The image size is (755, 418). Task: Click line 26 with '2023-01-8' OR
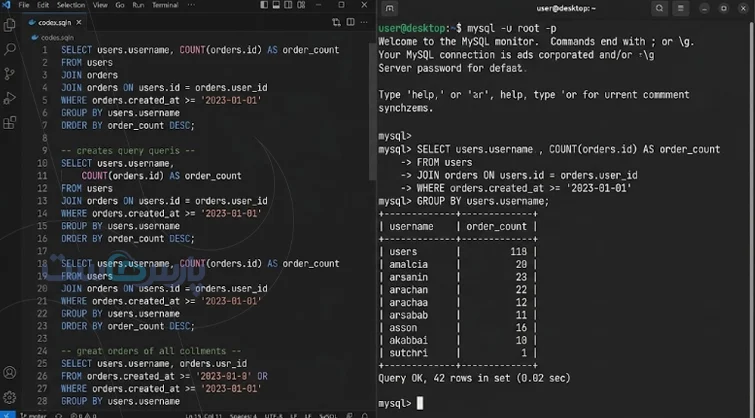pyautogui.click(x=164, y=376)
